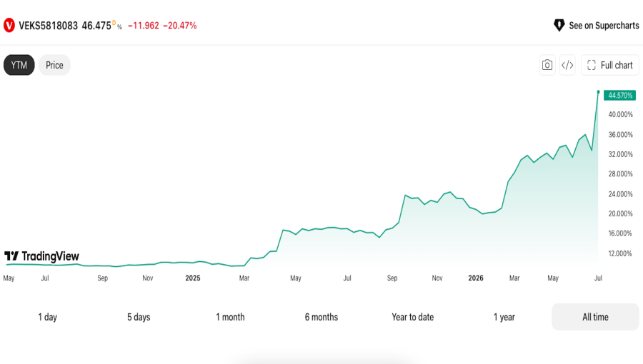Click the TradingView logo watermark
The image size is (643, 364).
click(41, 256)
